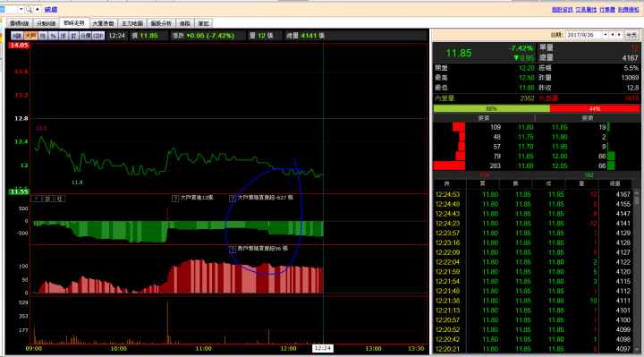Screen dimensions: 644x357
Task: Click the tick list scrollbar thumb
Action: point(637,200)
